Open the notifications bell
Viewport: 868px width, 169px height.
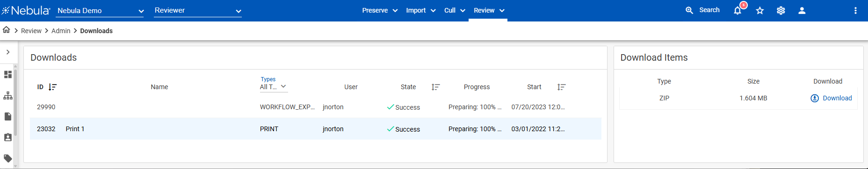[x=738, y=10]
